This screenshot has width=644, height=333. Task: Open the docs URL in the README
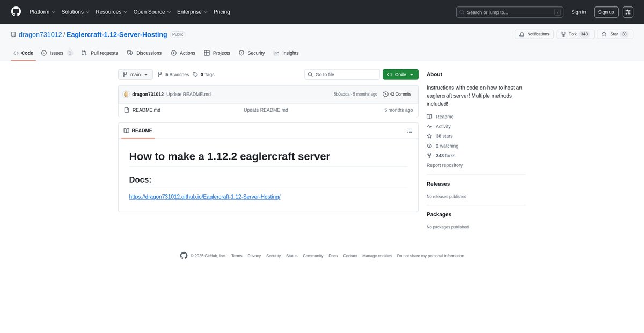pyautogui.click(x=204, y=197)
